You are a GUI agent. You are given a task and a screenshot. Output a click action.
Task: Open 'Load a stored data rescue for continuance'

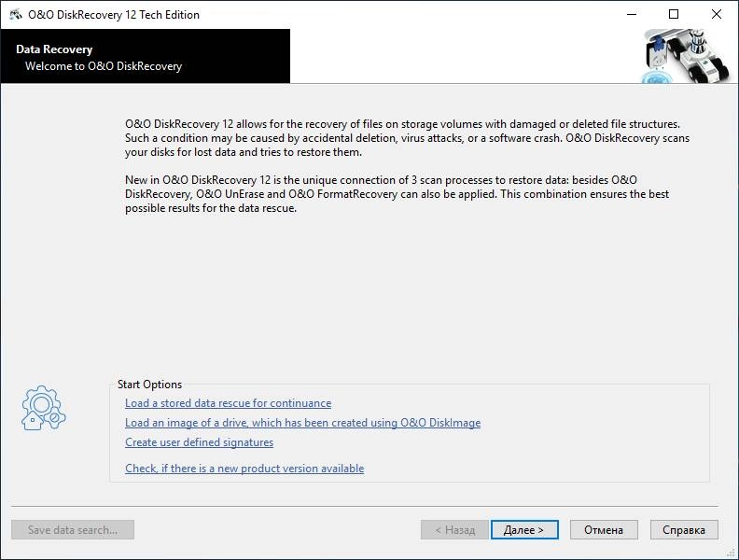click(228, 403)
